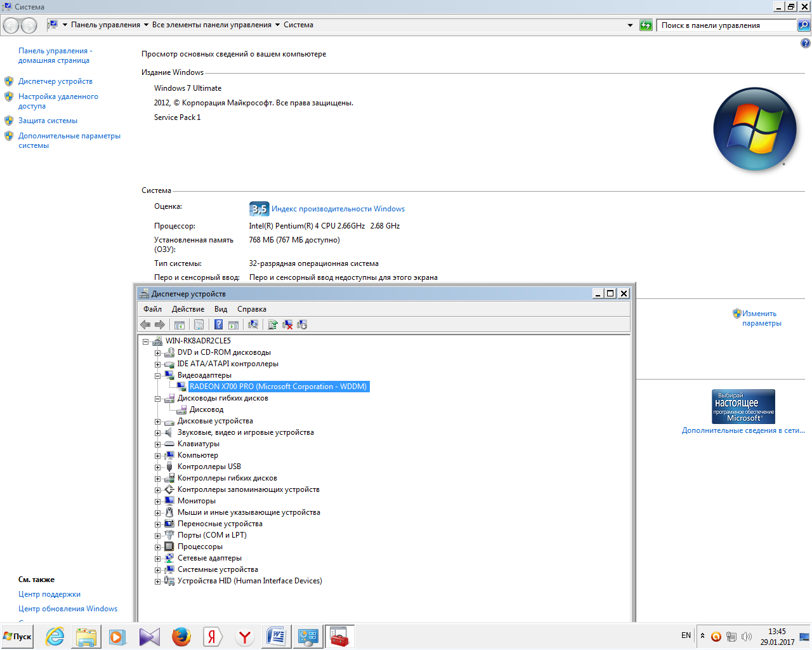Image resolution: width=812 pixels, height=650 pixels.
Task: Click the 3,5 performance rating badge
Action: coord(259,209)
